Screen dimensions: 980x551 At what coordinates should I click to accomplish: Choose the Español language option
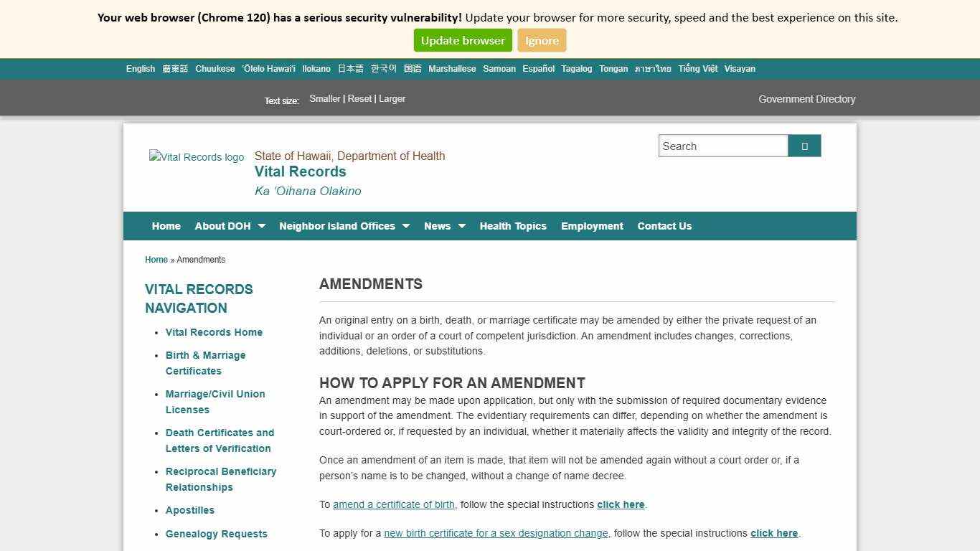point(538,68)
